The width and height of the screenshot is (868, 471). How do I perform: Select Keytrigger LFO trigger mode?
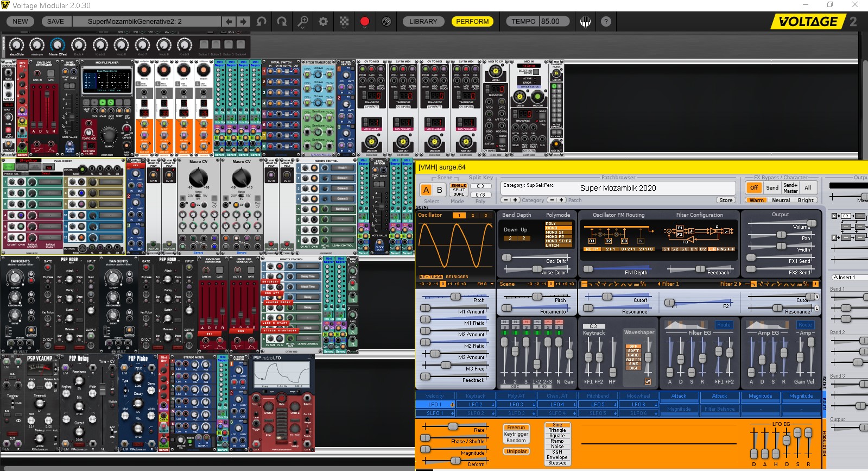point(516,434)
